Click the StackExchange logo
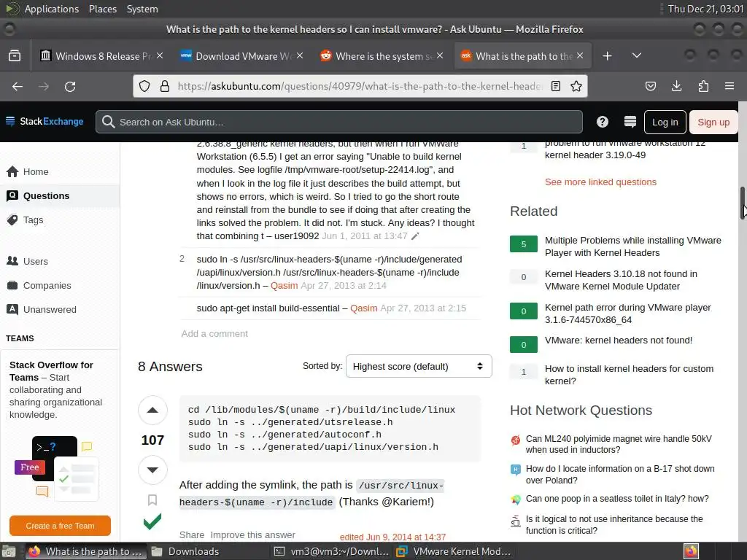 44,122
